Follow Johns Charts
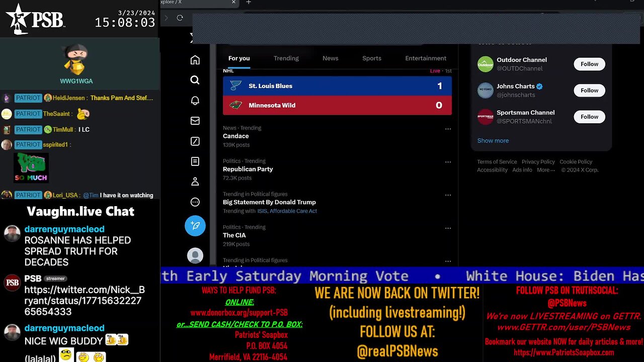Image resolution: width=644 pixels, height=362 pixels. [589, 90]
